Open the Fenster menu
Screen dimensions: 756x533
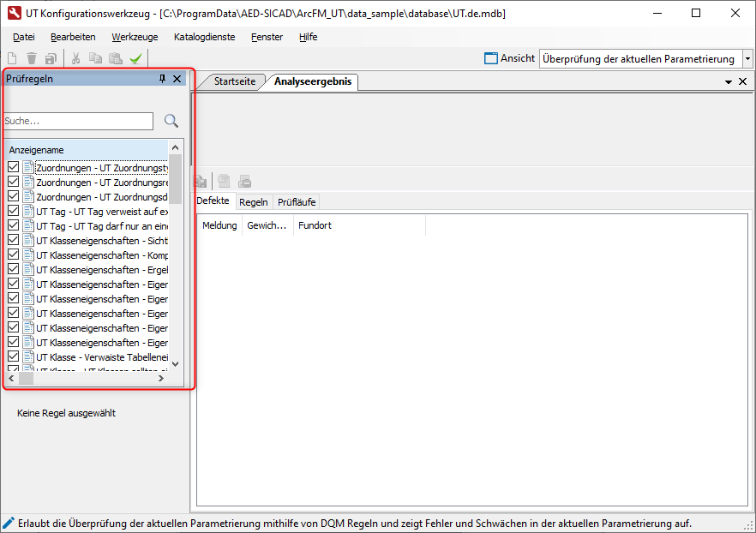click(267, 37)
